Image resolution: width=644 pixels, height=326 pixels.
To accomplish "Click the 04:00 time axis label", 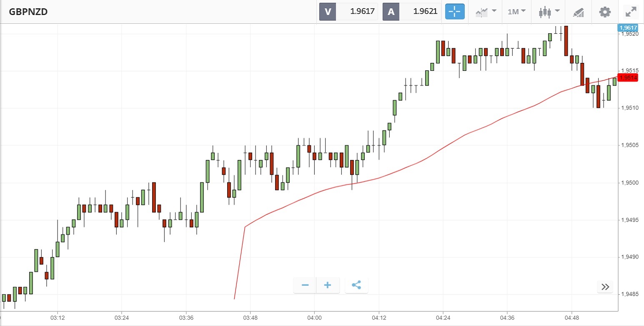I will 314,317.
